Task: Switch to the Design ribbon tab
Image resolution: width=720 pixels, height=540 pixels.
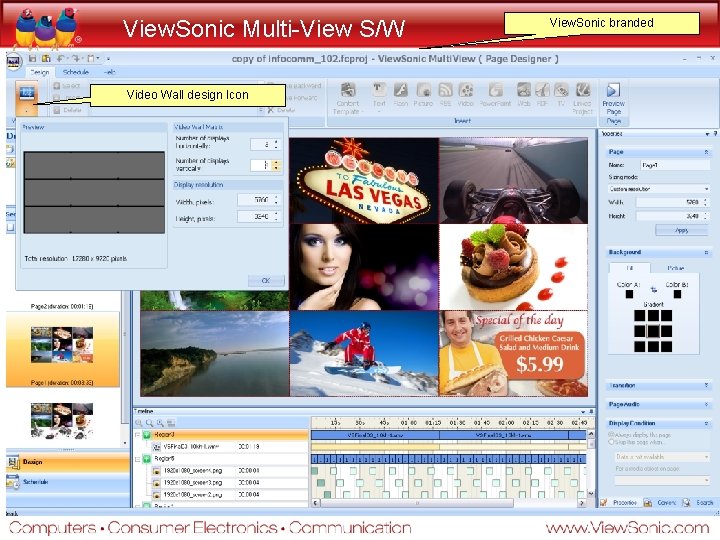Action: click(x=39, y=73)
